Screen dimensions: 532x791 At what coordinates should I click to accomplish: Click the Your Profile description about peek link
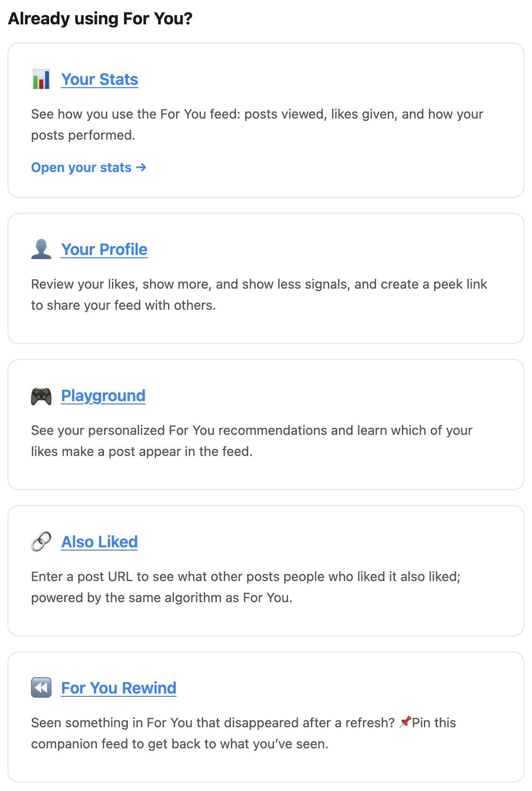click(x=259, y=295)
